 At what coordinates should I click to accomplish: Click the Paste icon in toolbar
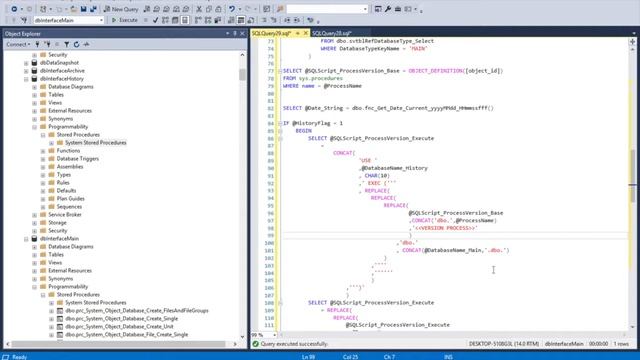point(218,9)
